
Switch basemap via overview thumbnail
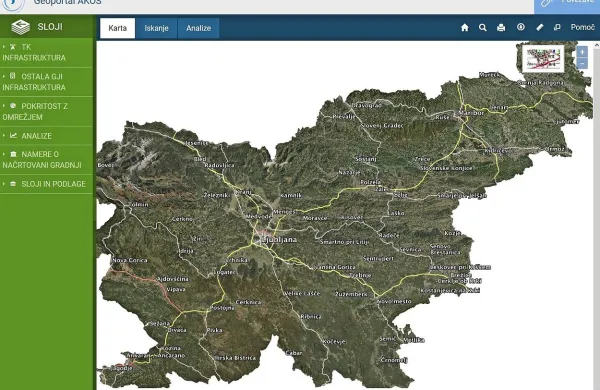pyautogui.click(x=543, y=59)
